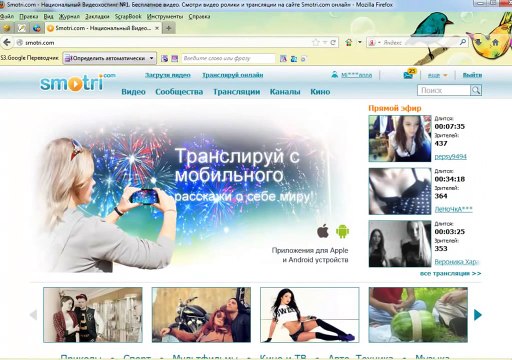The width and height of the screenshot is (512, 360).
Task: Go back with the browser back arrow
Action: click(x=7, y=43)
